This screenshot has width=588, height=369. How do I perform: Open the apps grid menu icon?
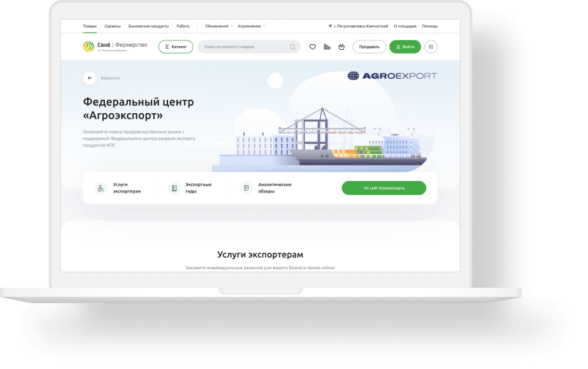431,47
